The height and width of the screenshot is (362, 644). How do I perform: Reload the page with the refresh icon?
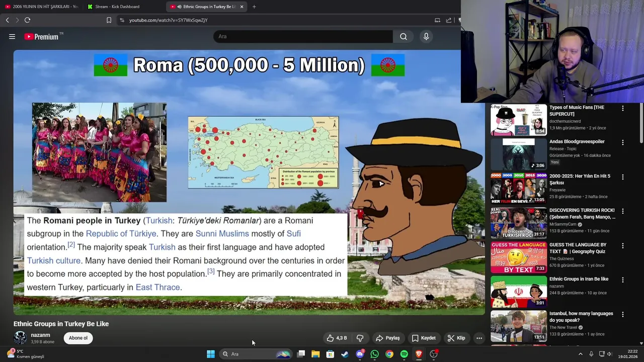tap(28, 20)
